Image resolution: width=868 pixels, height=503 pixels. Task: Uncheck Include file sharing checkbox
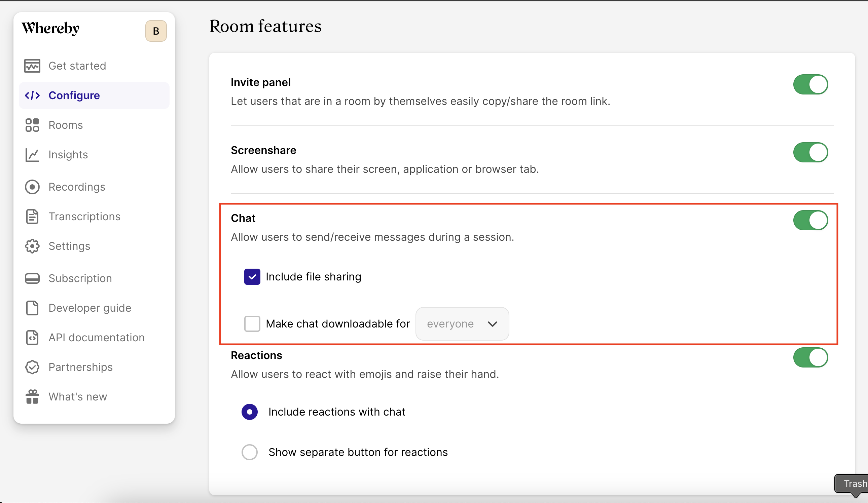coord(252,277)
